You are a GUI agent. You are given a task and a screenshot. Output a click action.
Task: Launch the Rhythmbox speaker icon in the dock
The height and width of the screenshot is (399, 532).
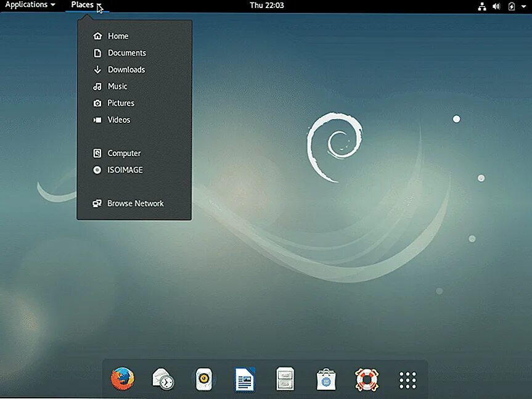(x=203, y=379)
